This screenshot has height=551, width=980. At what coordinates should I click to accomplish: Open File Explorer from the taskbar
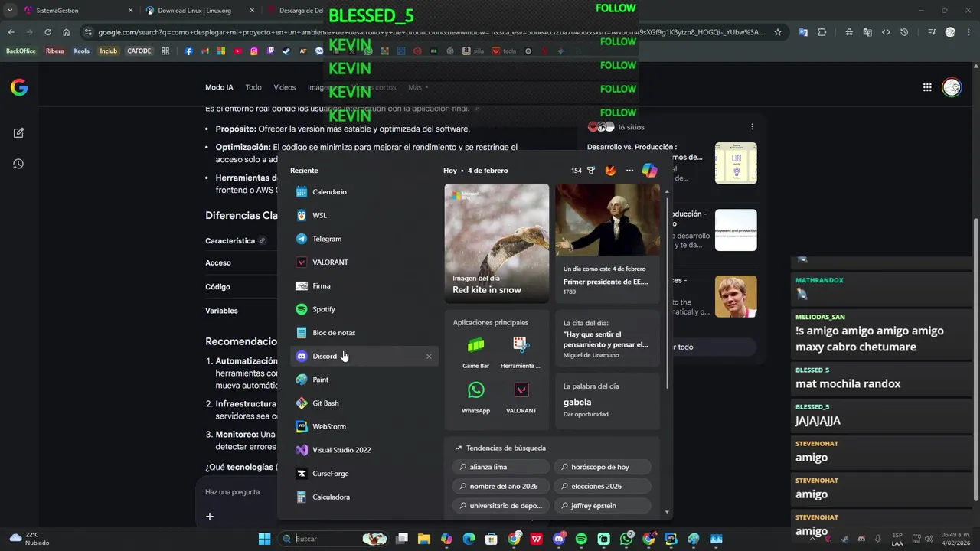tap(424, 539)
